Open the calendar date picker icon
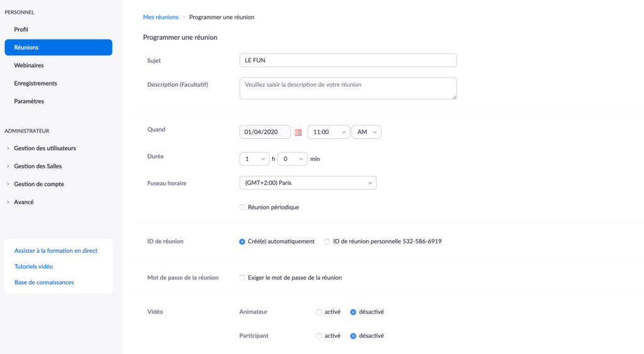The height and width of the screenshot is (354, 644). click(x=298, y=132)
